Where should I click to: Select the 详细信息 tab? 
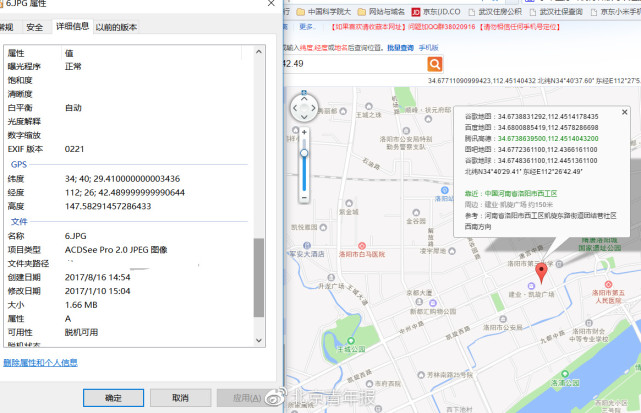click(x=72, y=26)
